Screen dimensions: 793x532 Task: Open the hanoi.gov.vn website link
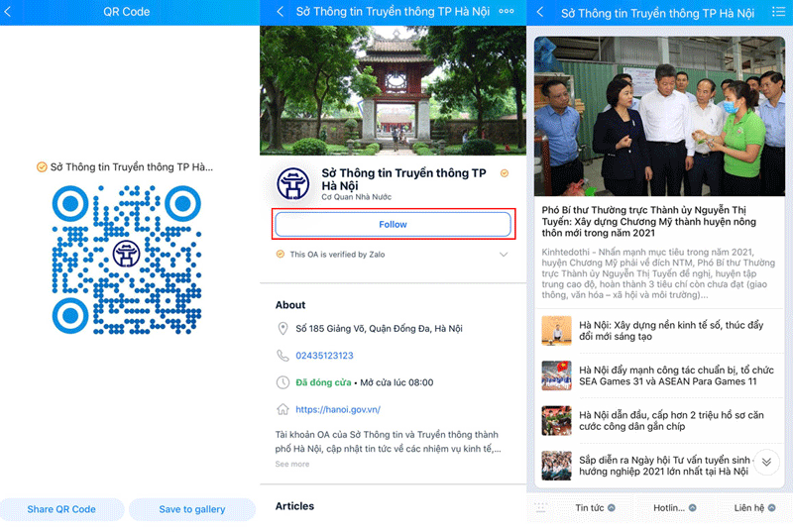[x=338, y=410]
